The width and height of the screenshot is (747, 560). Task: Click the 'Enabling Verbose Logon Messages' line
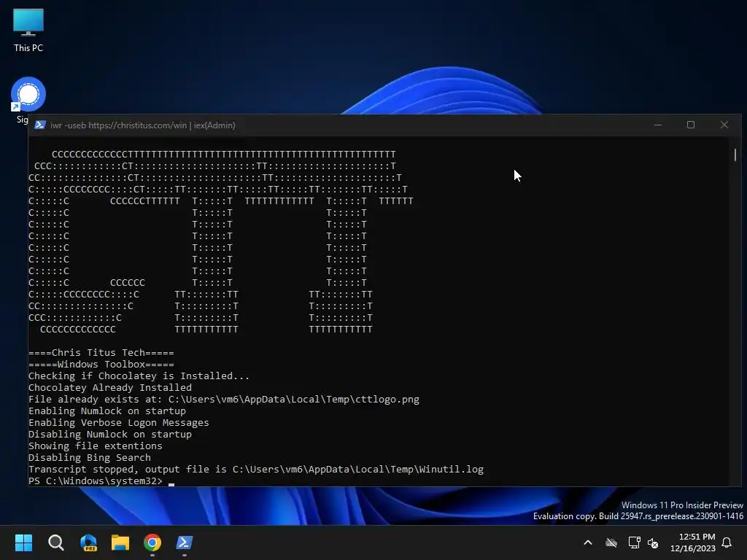[119, 423]
